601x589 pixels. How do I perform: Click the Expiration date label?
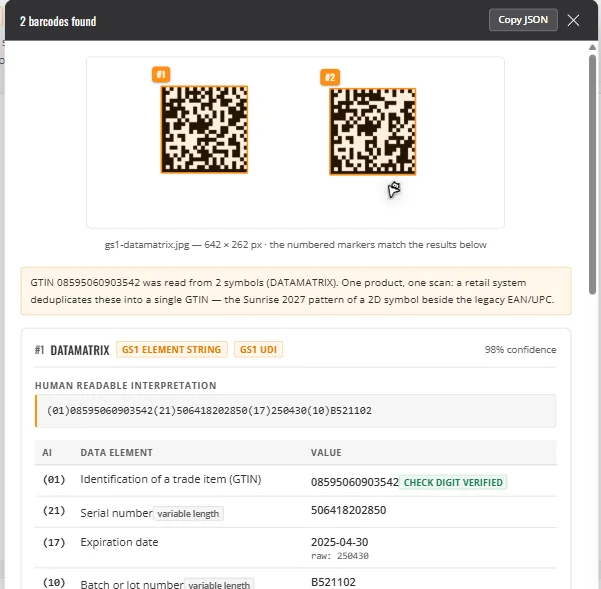click(x=119, y=542)
